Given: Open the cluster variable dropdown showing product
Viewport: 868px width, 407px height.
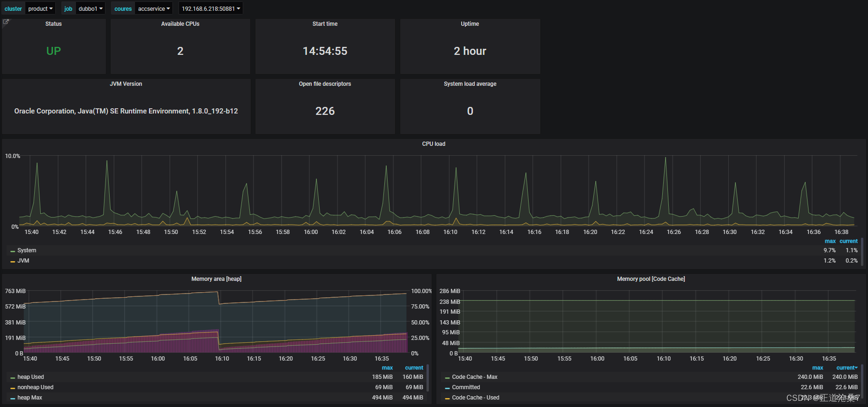Looking at the screenshot, I should [40, 8].
